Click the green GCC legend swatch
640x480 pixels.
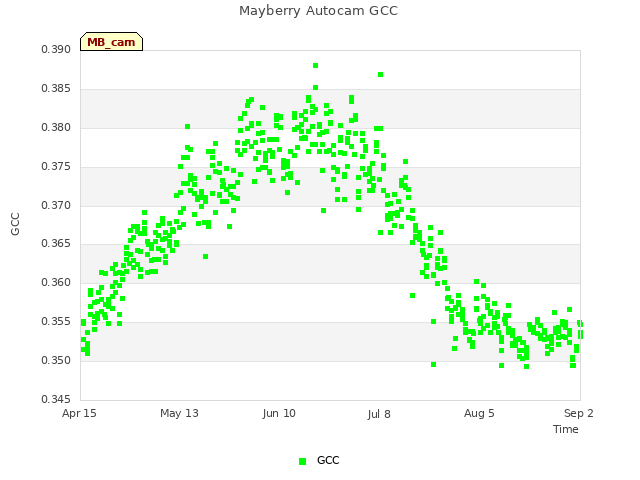pyautogui.click(x=302, y=461)
